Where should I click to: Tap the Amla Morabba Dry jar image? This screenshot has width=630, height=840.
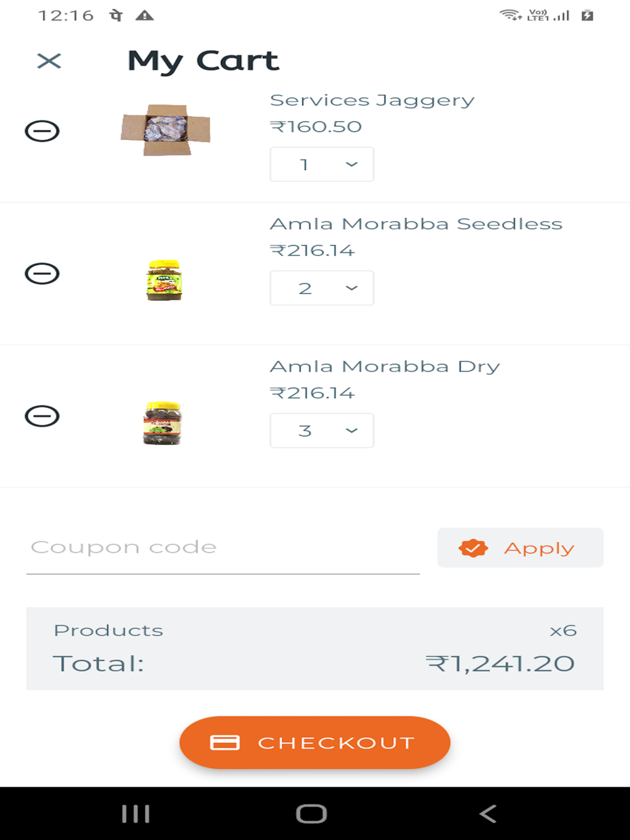pos(163,423)
